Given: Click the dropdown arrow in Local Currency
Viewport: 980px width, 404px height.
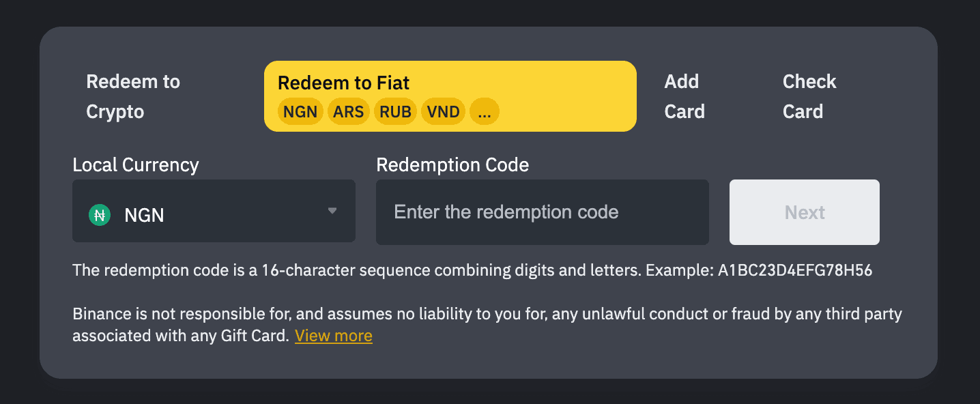Looking at the screenshot, I should (x=332, y=211).
